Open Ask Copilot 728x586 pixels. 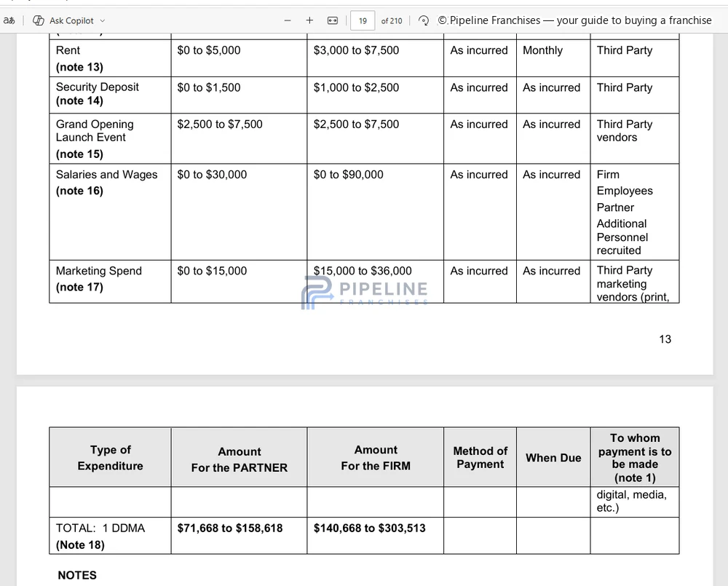click(65, 20)
